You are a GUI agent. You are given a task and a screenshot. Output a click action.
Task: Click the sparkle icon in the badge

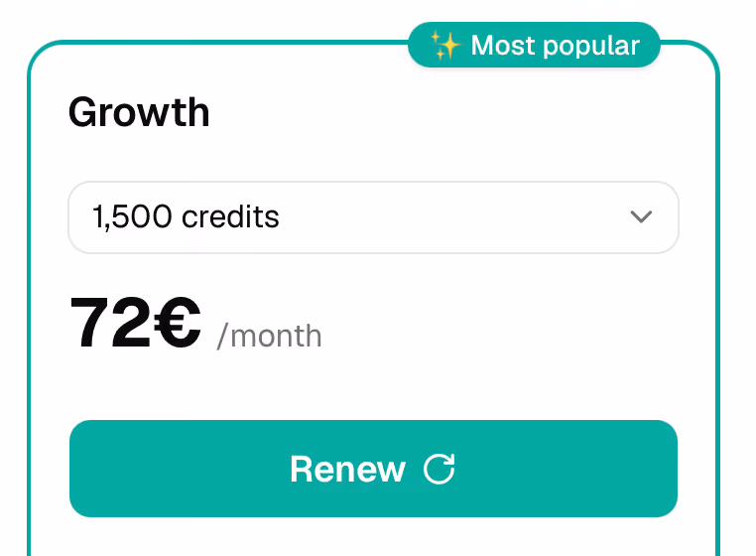pos(444,45)
